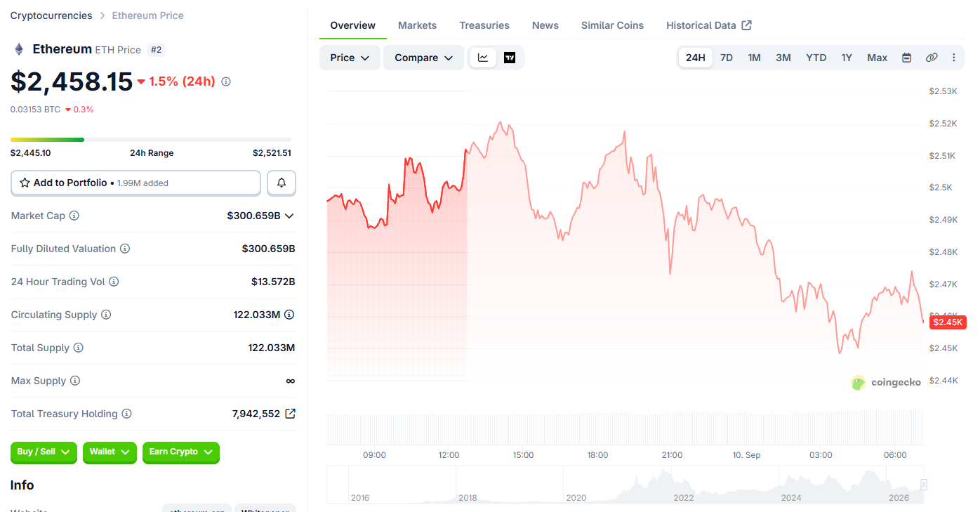The height and width of the screenshot is (512, 980).
Task: Click the $2,521.51 range high value
Action: point(272,153)
